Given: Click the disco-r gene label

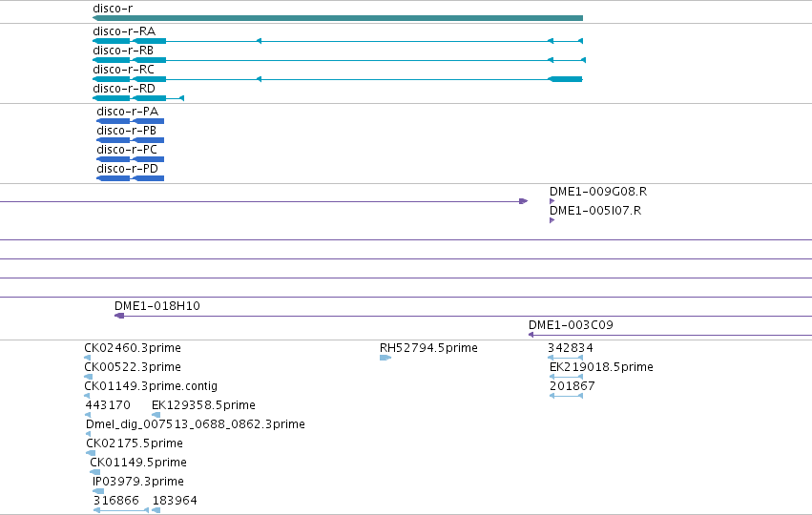Looking at the screenshot, I should [113, 9].
